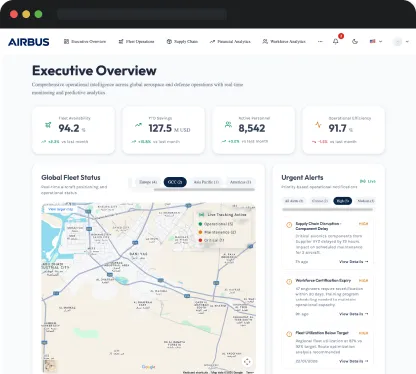Toggle the map camera controls button
The image size is (416, 374).
(x=247, y=362)
